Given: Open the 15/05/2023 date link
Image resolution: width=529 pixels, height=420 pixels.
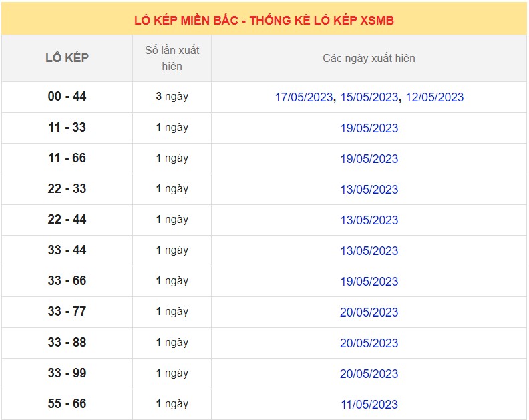Looking at the screenshot, I should 369,97.
